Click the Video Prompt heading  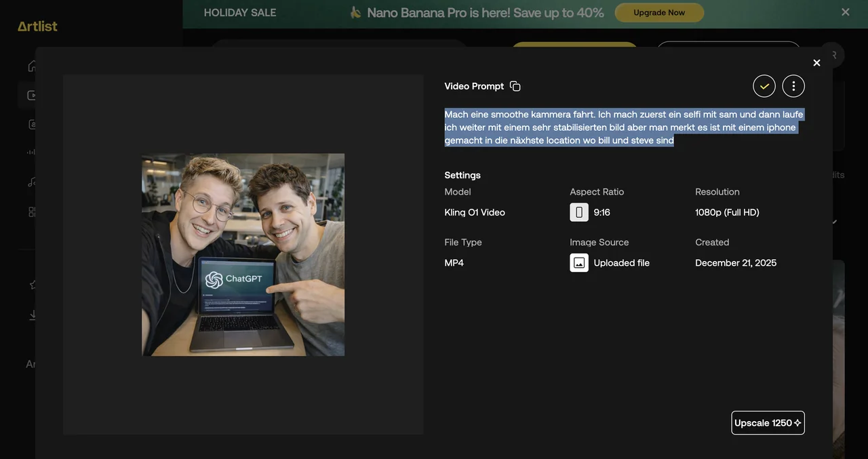click(x=474, y=86)
